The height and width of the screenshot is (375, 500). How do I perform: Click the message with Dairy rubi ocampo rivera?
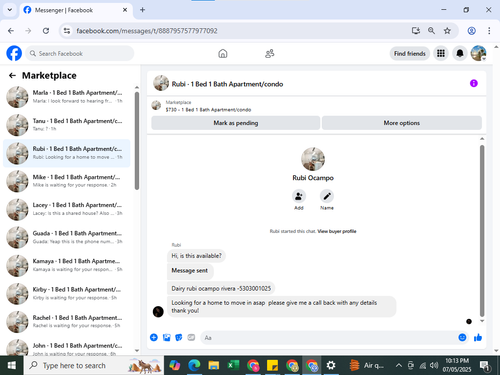(221, 288)
